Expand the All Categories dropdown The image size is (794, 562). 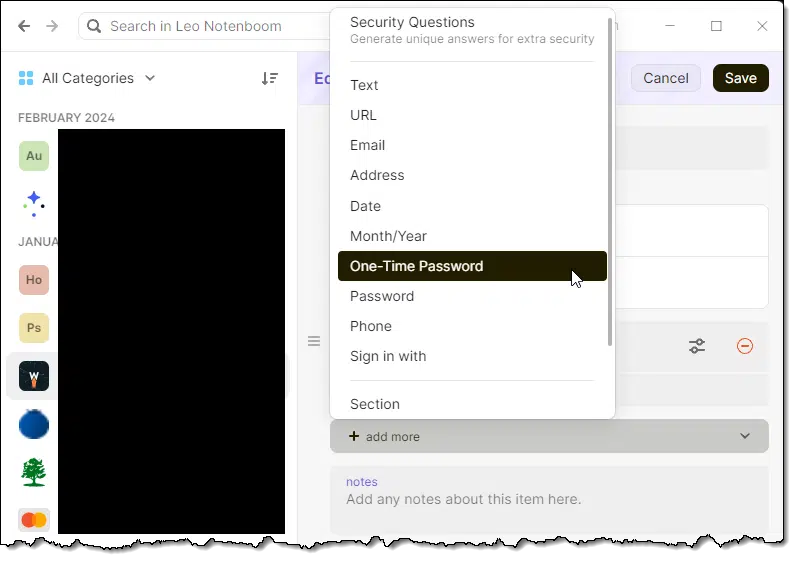point(87,78)
